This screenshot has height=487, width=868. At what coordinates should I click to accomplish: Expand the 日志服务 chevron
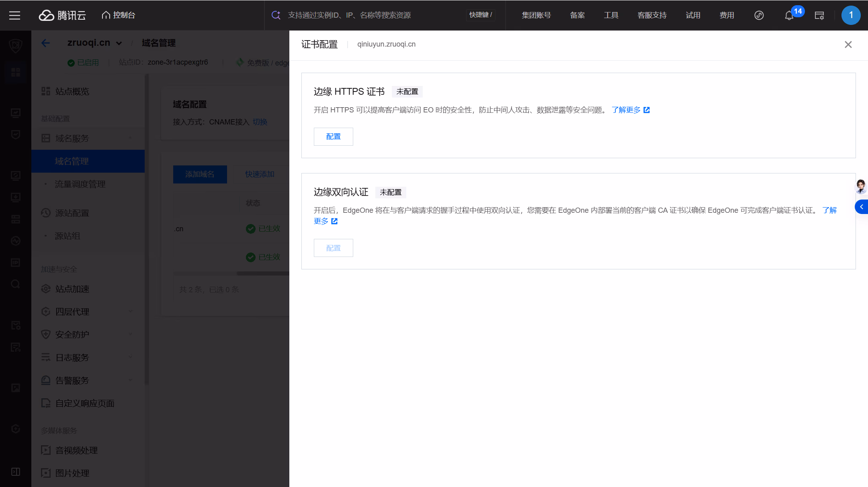coord(131,357)
